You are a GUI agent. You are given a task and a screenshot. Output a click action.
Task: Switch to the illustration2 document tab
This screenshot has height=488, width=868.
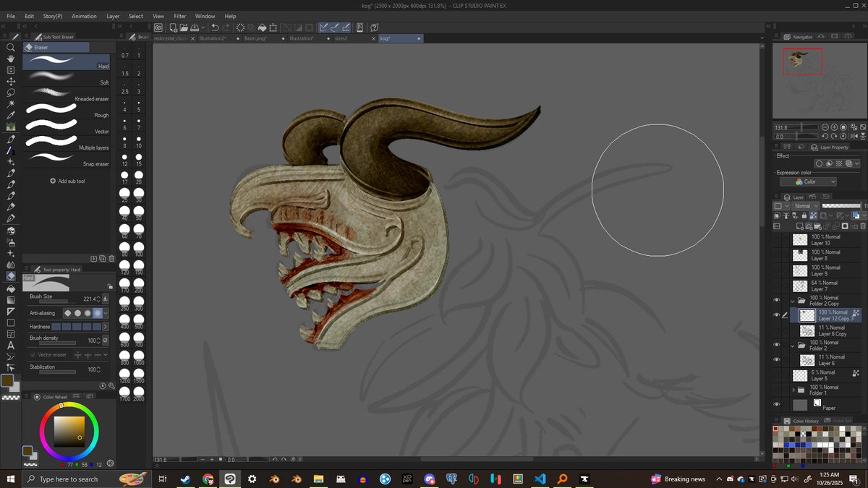point(213,38)
